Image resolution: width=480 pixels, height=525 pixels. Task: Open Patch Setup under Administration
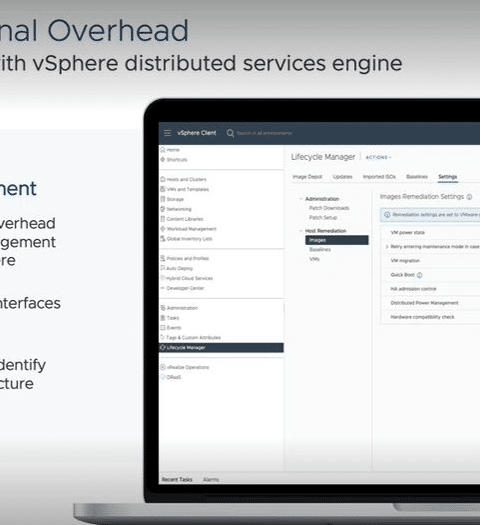tap(323, 218)
